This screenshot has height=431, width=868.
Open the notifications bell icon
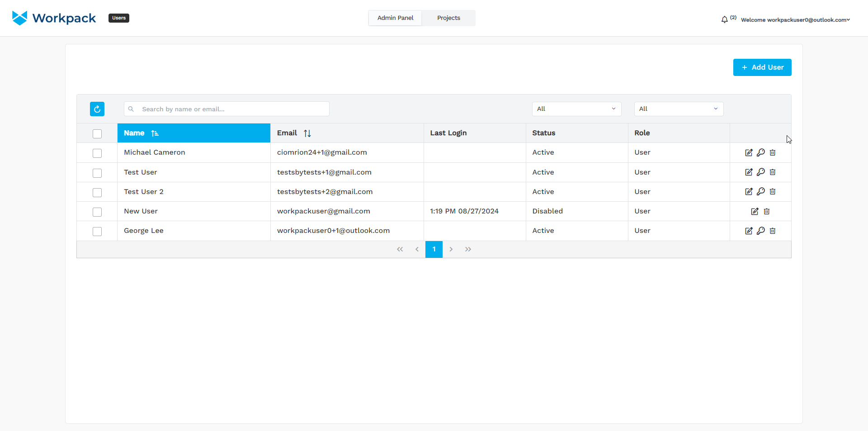[724, 19]
